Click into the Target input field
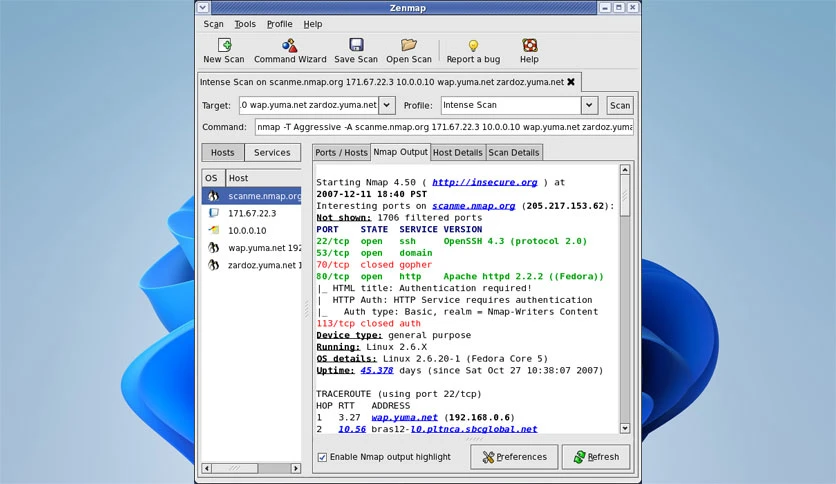Image resolution: width=836 pixels, height=484 pixels. pos(309,105)
